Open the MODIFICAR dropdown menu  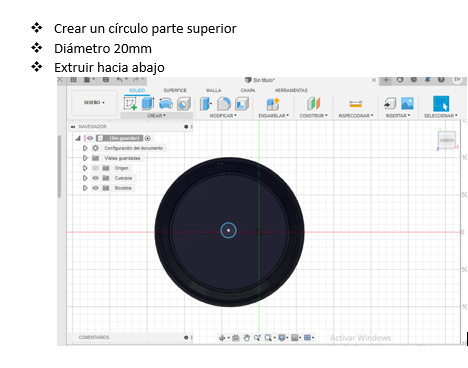[223, 116]
